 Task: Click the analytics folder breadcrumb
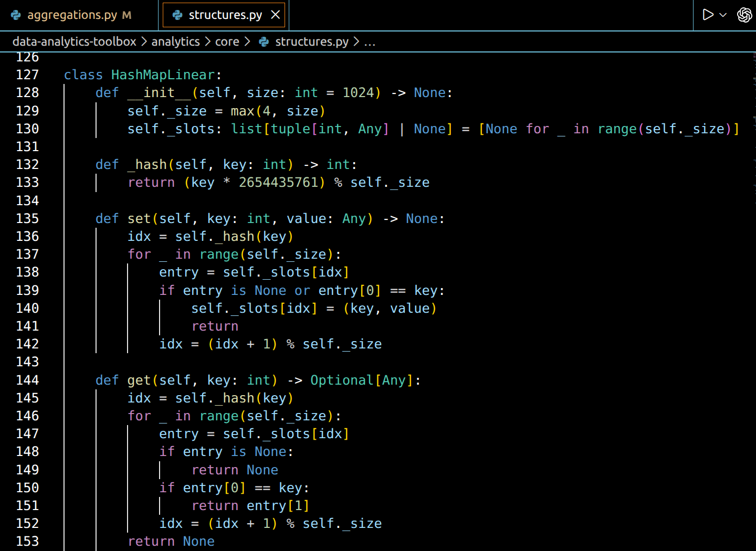point(175,42)
